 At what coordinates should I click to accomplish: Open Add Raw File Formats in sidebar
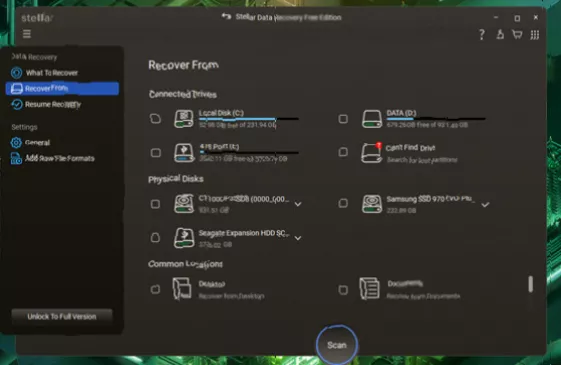tap(62, 159)
